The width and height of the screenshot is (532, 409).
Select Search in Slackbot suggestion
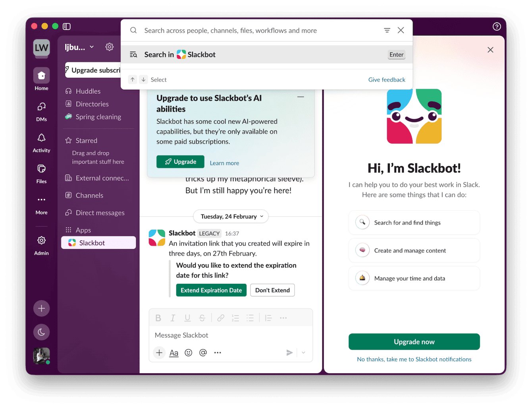tap(267, 54)
